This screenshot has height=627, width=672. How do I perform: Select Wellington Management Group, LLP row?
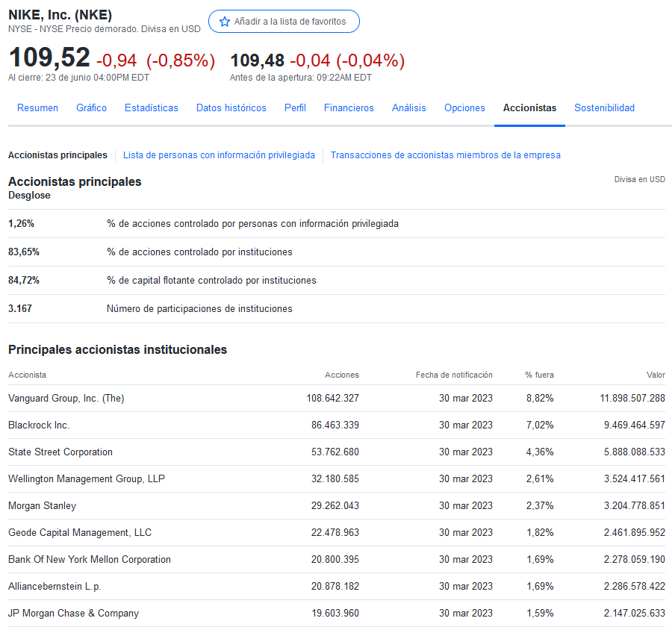pos(337,479)
